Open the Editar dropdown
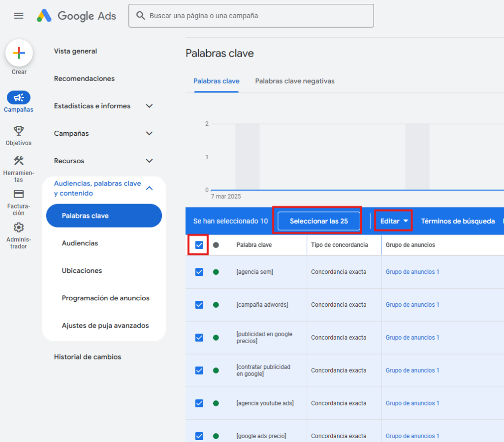 tap(394, 221)
